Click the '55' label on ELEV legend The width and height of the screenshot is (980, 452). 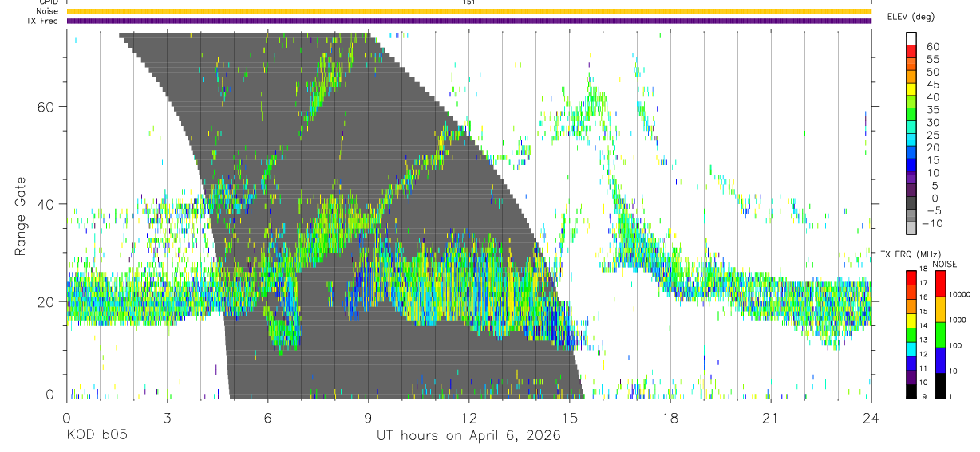coord(932,60)
